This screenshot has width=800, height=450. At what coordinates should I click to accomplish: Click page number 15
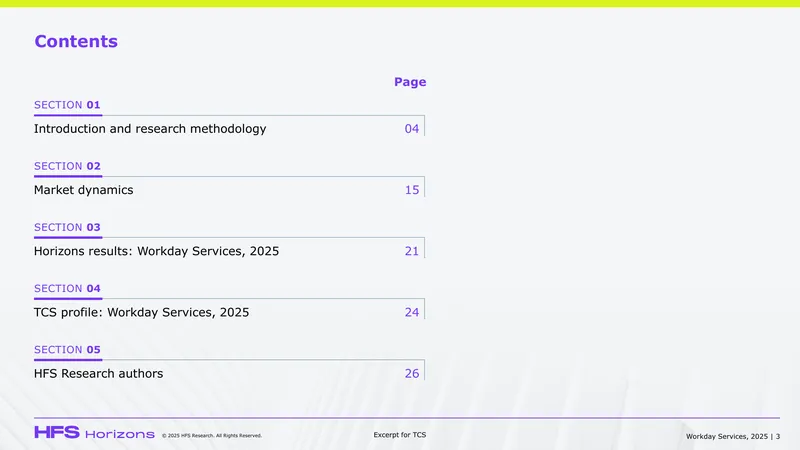tap(412, 190)
